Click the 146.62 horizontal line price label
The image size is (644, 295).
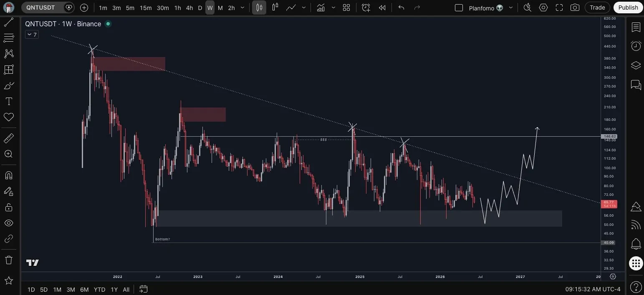(x=609, y=136)
